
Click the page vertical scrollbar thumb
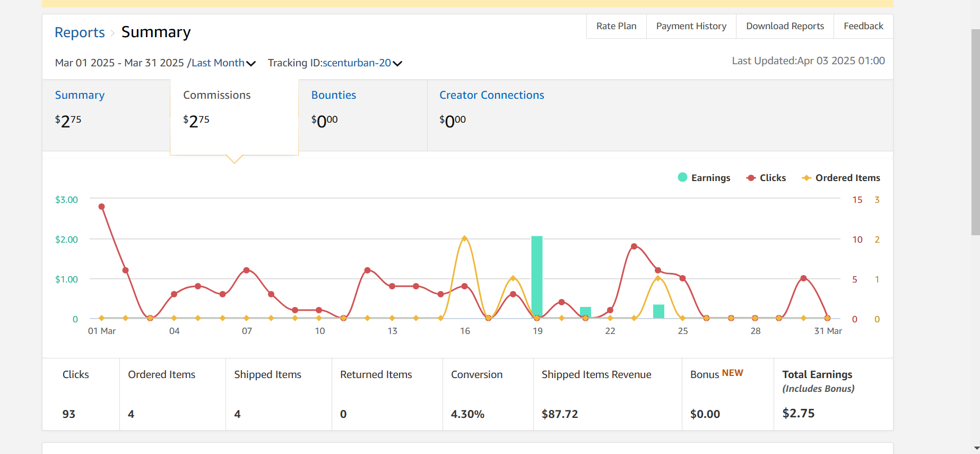click(x=975, y=132)
